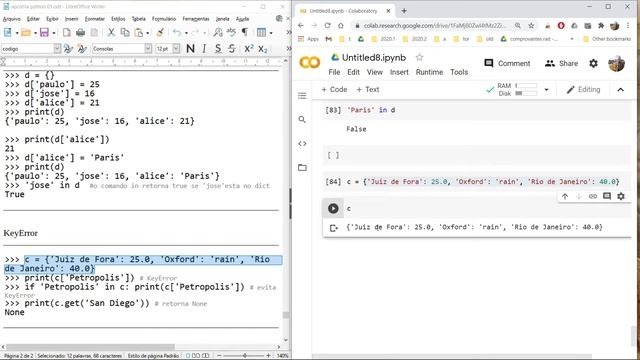Open Colab sidebar search icon
640x360 pixels.
(302, 119)
